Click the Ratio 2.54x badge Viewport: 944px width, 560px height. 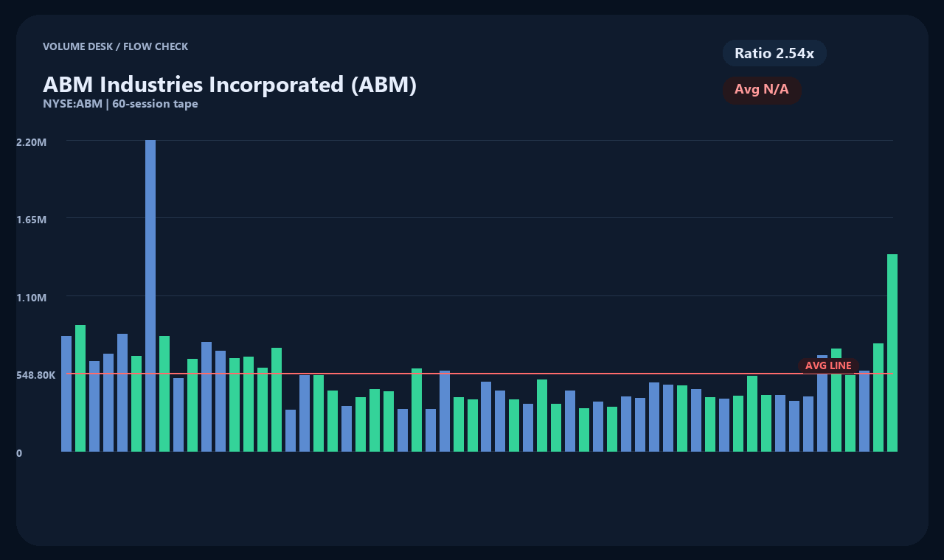click(774, 53)
